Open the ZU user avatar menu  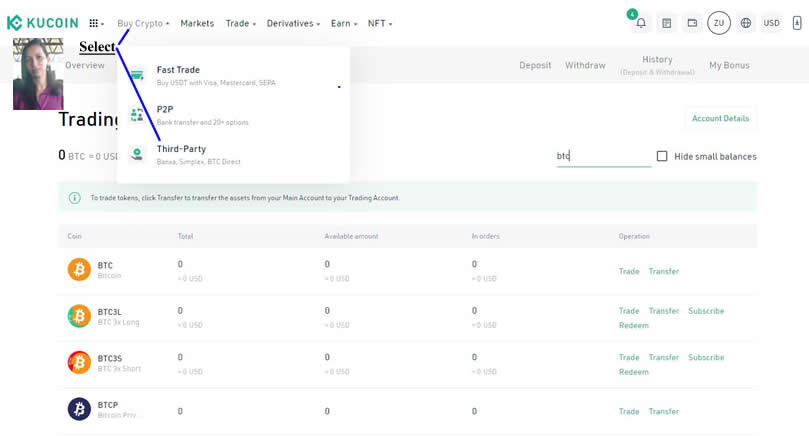(x=719, y=23)
